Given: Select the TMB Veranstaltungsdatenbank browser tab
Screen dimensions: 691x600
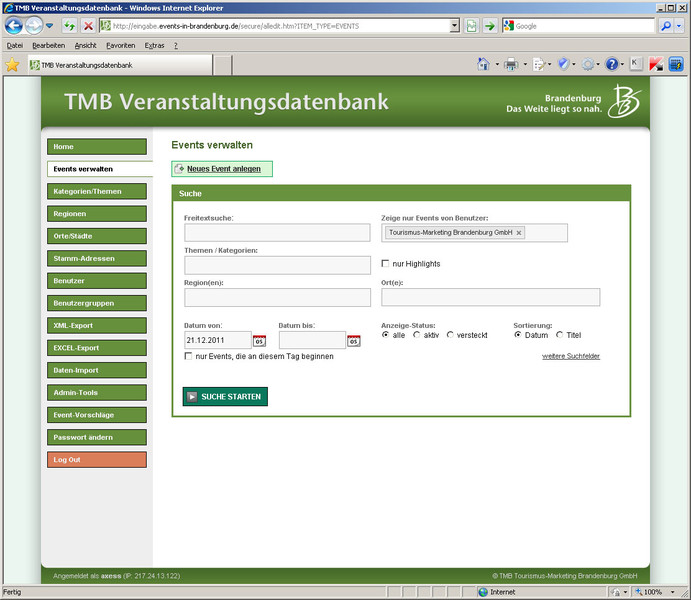Looking at the screenshot, I should 120,65.
